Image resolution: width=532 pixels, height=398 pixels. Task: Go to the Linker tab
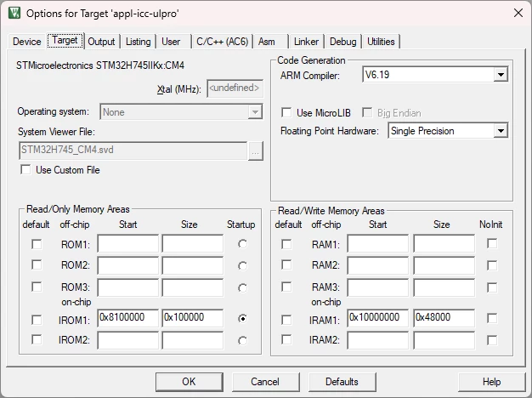coord(306,42)
